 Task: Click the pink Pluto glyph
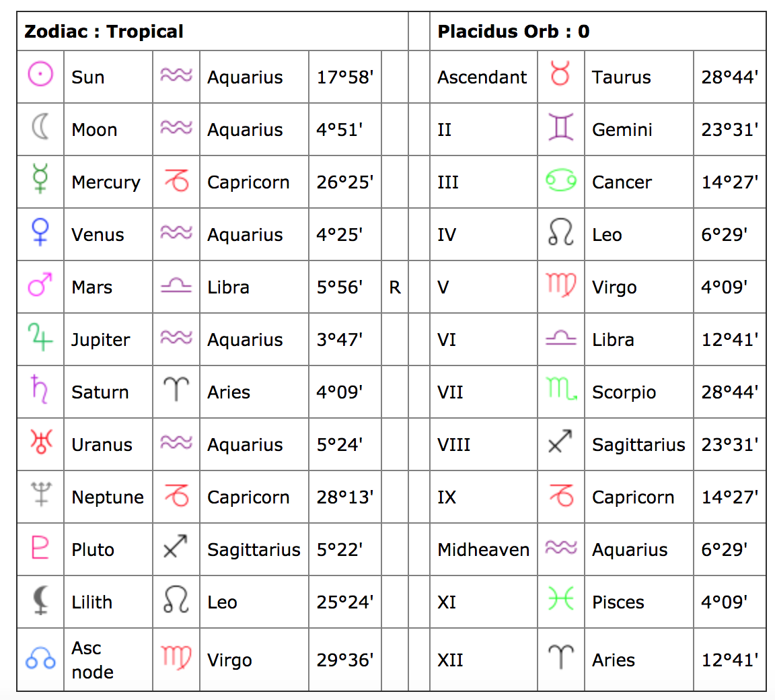40,547
